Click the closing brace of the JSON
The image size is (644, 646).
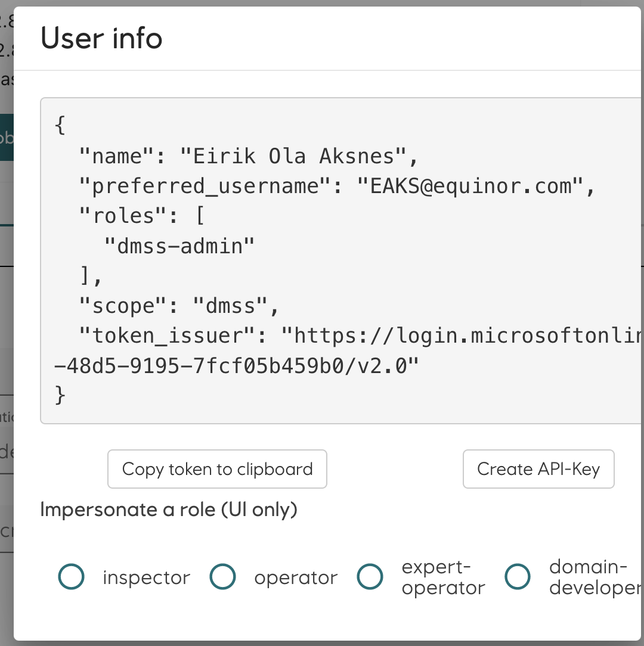tap(60, 395)
